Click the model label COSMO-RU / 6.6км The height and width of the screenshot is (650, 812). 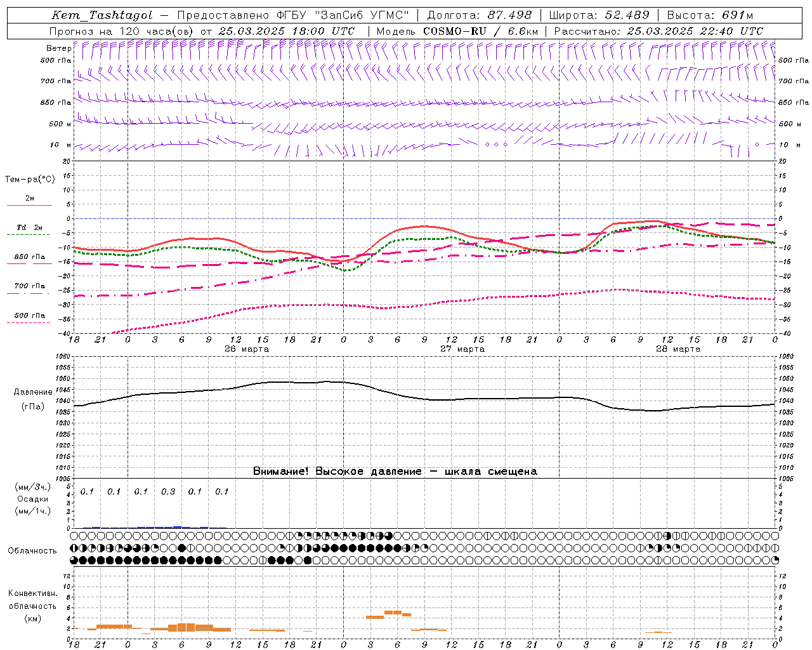(481, 31)
